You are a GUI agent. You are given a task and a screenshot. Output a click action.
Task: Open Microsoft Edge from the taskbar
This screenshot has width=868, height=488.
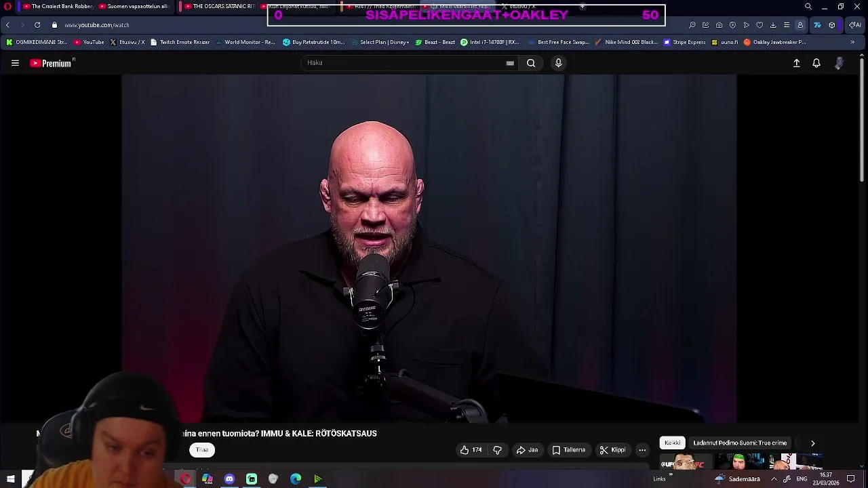(x=296, y=479)
